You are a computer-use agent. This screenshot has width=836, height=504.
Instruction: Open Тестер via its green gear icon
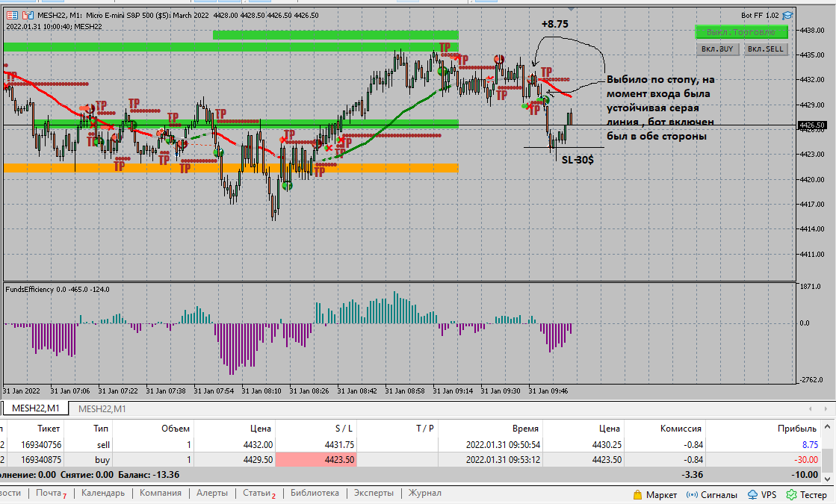pos(791,494)
